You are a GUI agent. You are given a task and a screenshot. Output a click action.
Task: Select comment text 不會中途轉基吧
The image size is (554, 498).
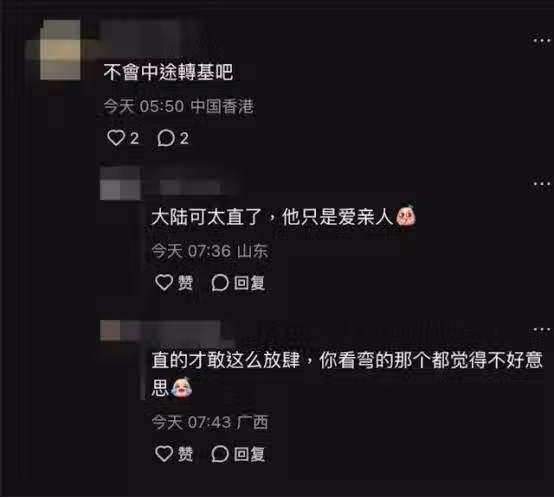click(168, 72)
